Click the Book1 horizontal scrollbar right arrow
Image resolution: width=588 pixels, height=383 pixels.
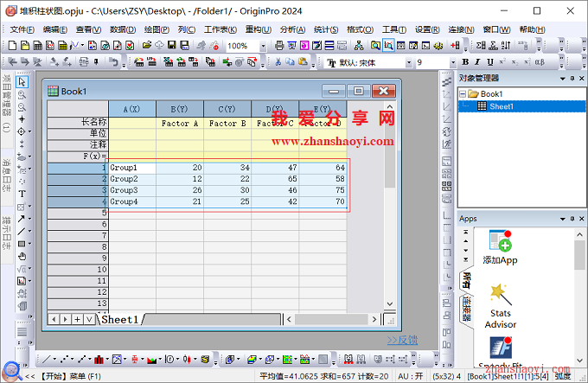coord(374,319)
